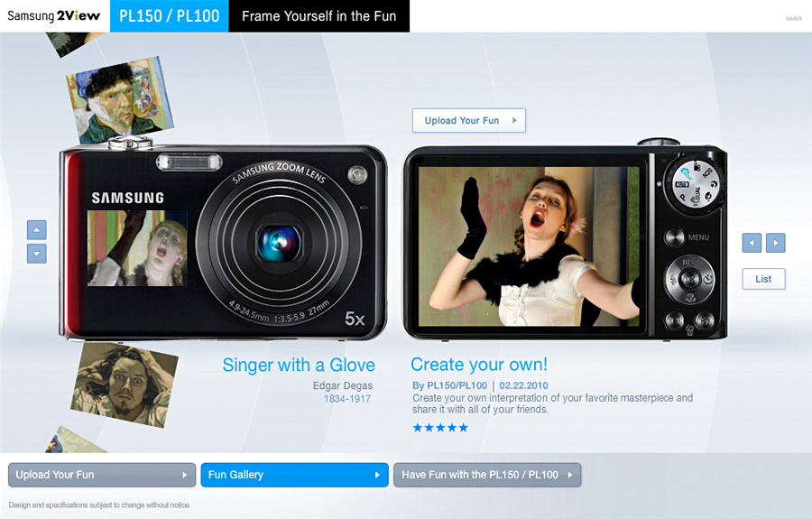The height and width of the screenshot is (519, 812).
Task: Click the partial thumbnail at bottom left
Action: (74, 440)
